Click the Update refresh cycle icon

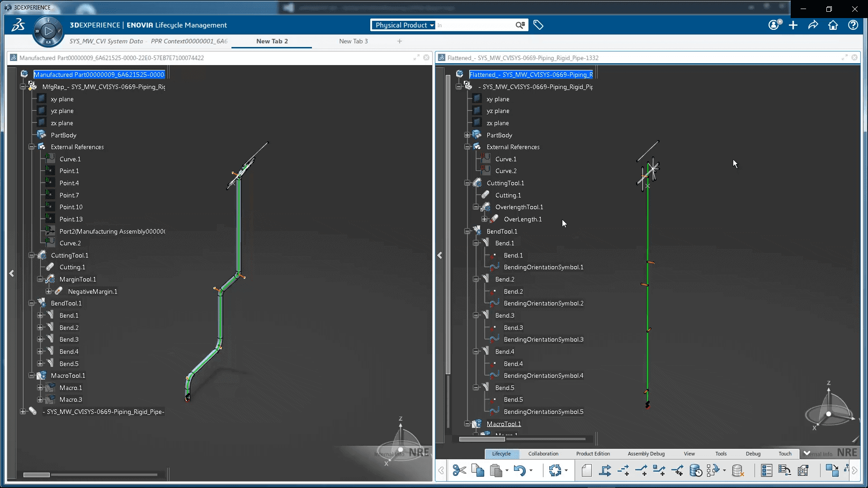pos(555,470)
